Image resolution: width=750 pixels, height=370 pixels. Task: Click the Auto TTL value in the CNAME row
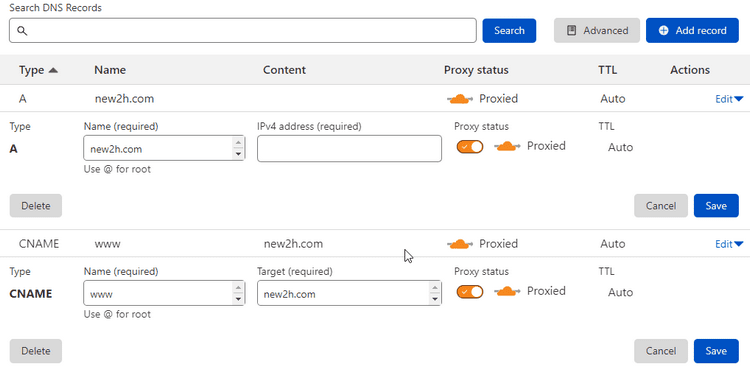click(613, 244)
